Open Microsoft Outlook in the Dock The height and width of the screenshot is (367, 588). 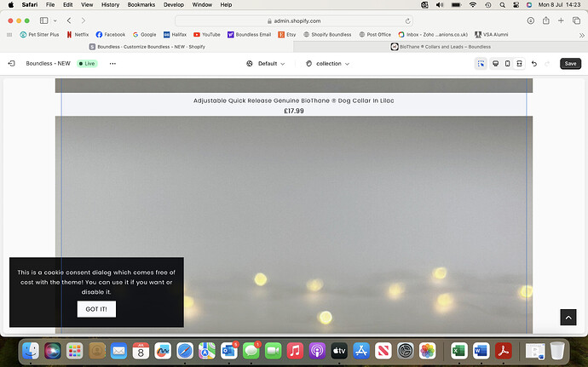pos(229,352)
